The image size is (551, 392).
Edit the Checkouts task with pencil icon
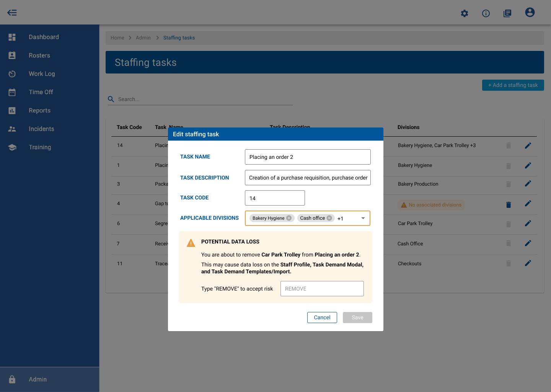point(528,263)
